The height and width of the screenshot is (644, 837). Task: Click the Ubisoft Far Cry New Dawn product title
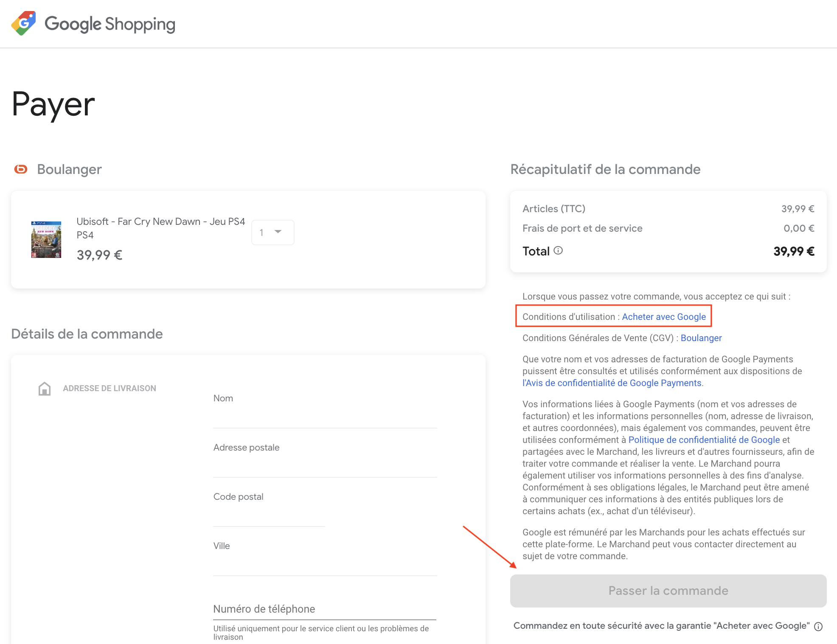161,228
